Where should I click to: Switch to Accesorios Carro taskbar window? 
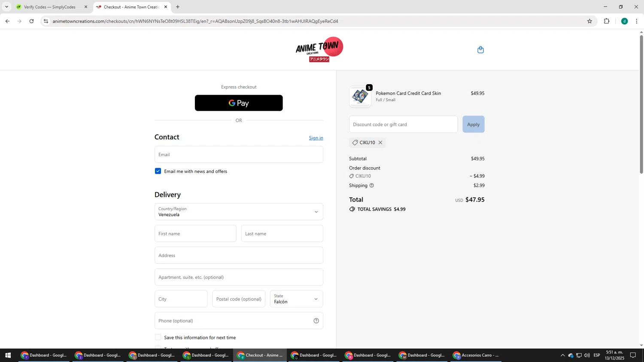tap(477, 355)
